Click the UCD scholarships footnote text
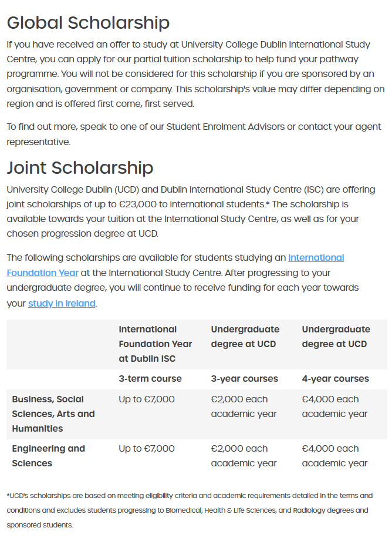 190,510
